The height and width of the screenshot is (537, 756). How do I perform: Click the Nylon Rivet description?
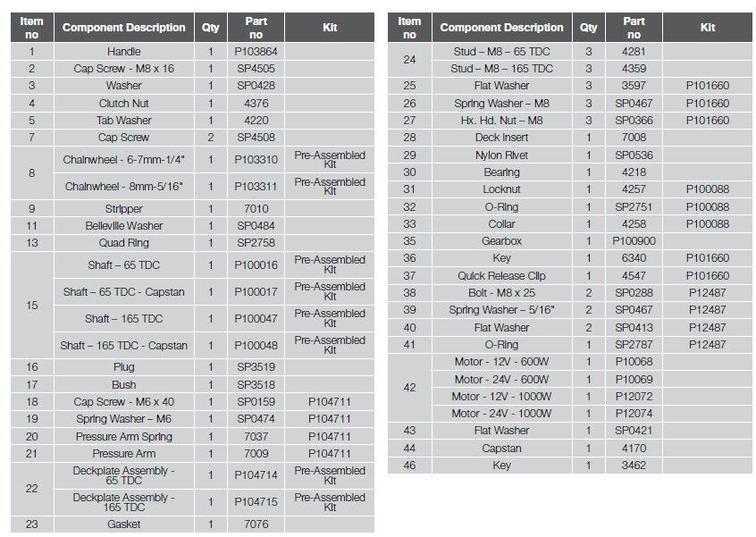pyautogui.click(x=502, y=155)
